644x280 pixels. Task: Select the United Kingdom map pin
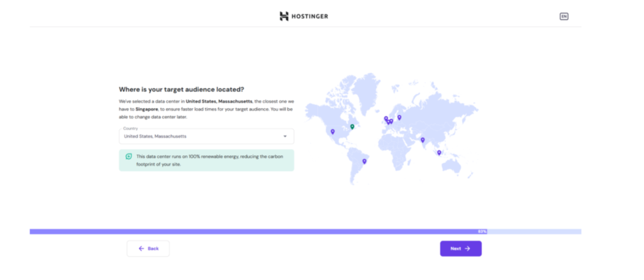(x=386, y=118)
